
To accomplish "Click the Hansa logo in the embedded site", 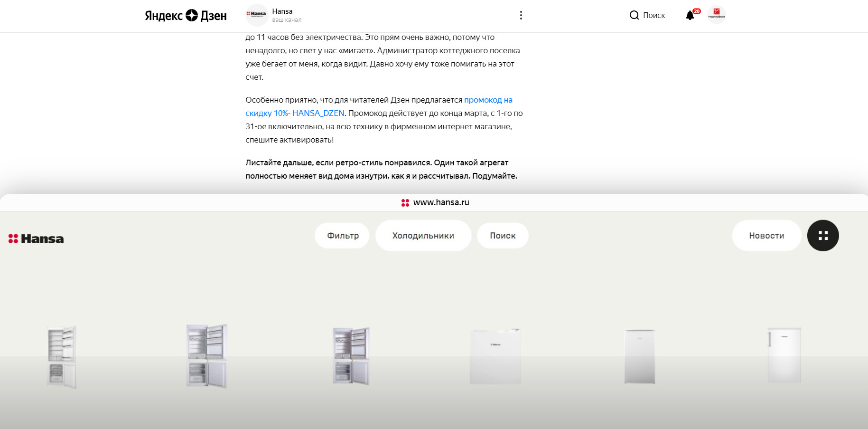I will point(36,238).
